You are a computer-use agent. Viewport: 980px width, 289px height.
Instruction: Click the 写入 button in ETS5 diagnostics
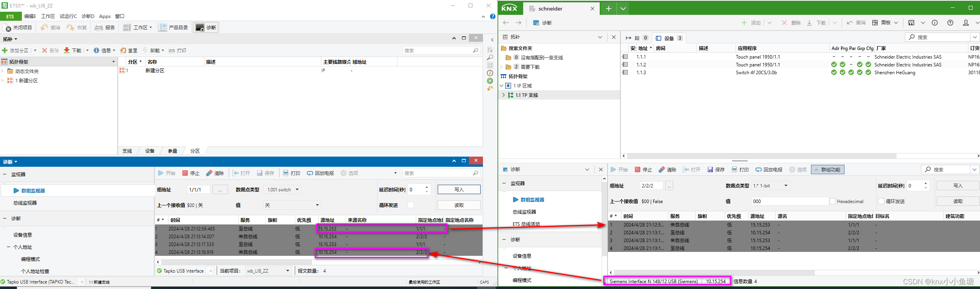[459, 189]
